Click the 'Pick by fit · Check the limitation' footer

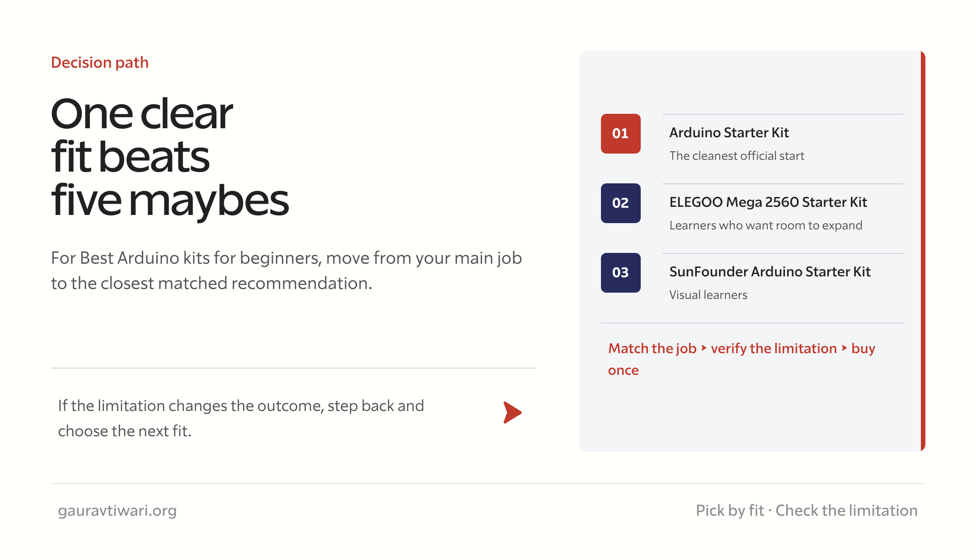pos(807,510)
